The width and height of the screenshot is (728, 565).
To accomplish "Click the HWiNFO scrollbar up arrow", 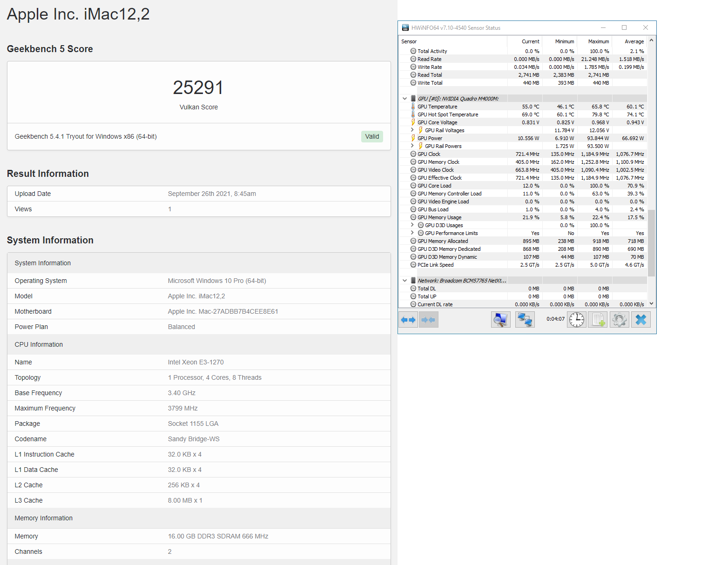I will [652, 40].
